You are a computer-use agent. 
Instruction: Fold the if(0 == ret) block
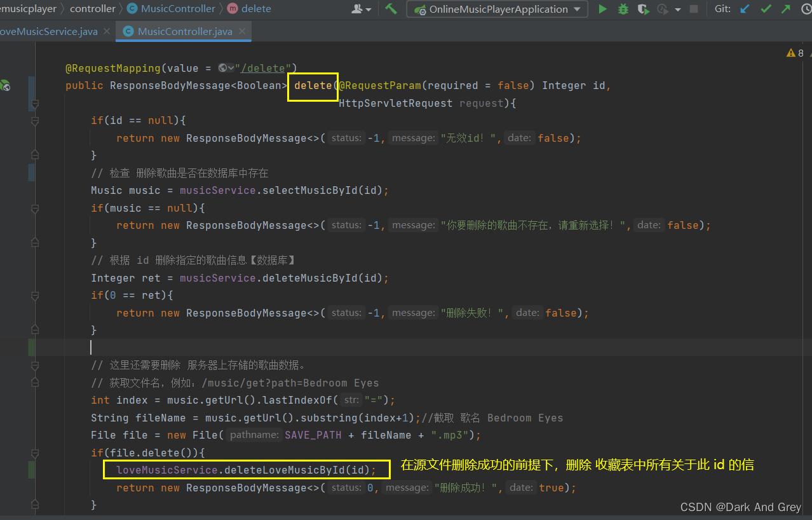[35, 296]
